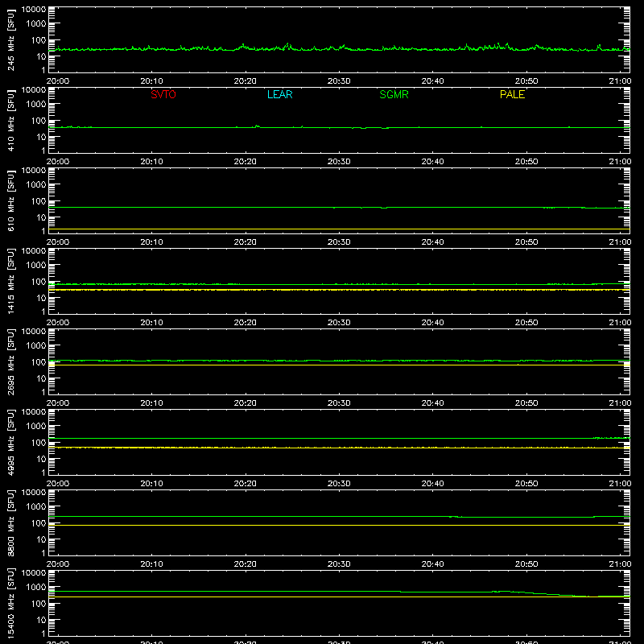The width and height of the screenshot is (644, 644).
Task: Click the 10000 tick value on 4995 MHz plot
Action: point(34,412)
